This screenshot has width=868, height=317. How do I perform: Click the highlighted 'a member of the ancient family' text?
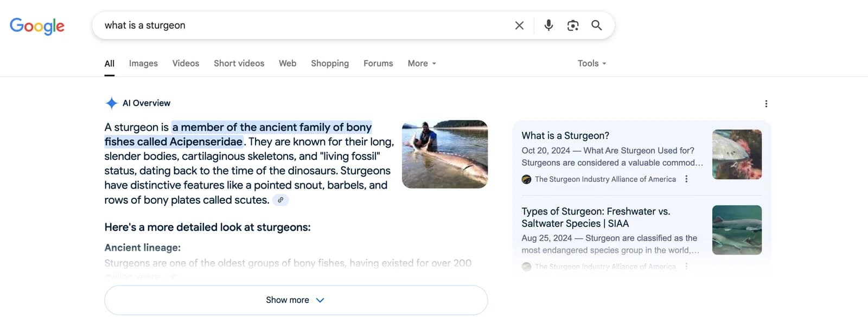[238, 134]
